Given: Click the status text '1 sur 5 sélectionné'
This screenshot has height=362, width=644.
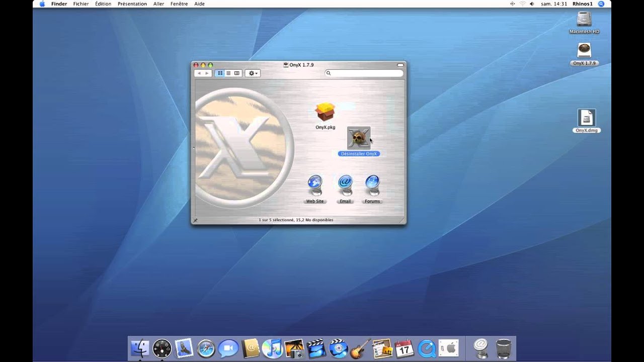Looking at the screenshot, I should (276, 220).
